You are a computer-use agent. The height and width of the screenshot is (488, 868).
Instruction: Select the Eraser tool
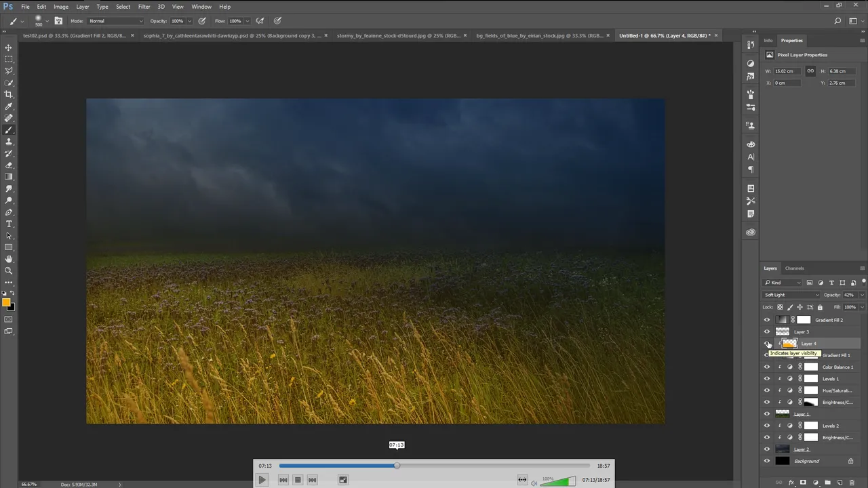(x=9, y=165)
